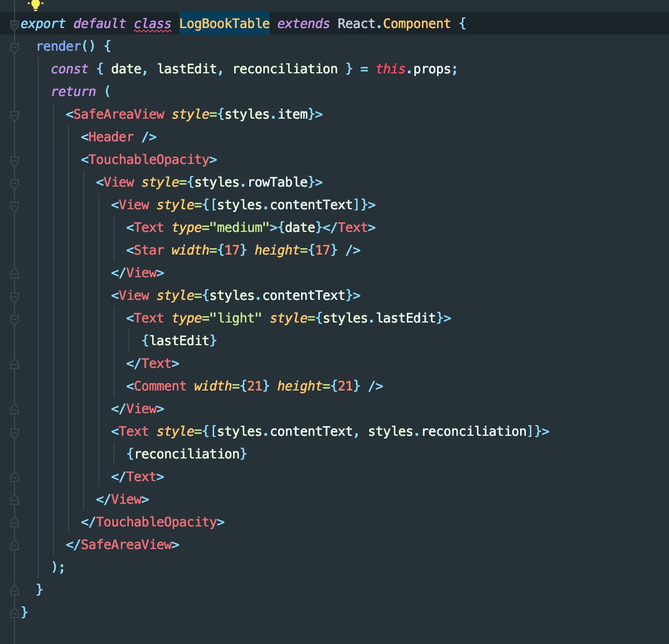This screenshot has height=644, width=669.
Task: Collapse the render() method fold marker
Action: pos(15,47)
